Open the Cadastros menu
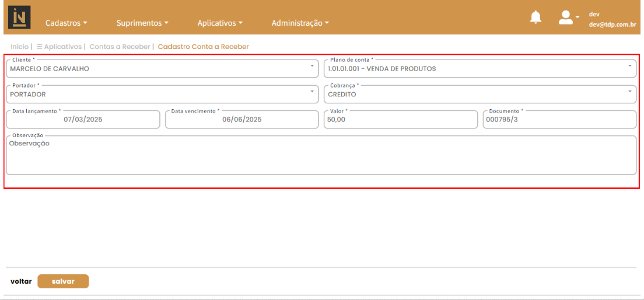The width and height of the screenshot is (644, 300). (x=66, y=23)
